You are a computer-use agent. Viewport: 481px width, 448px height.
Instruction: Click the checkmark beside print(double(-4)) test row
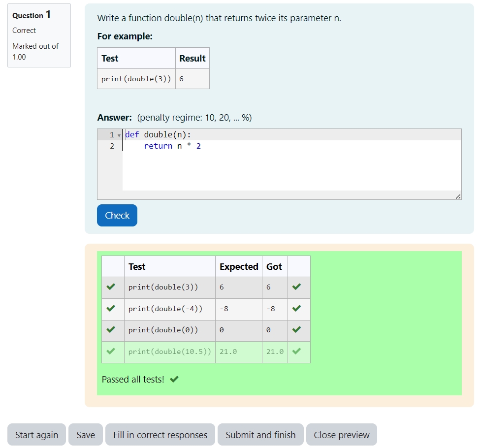(x=112, y=309)
